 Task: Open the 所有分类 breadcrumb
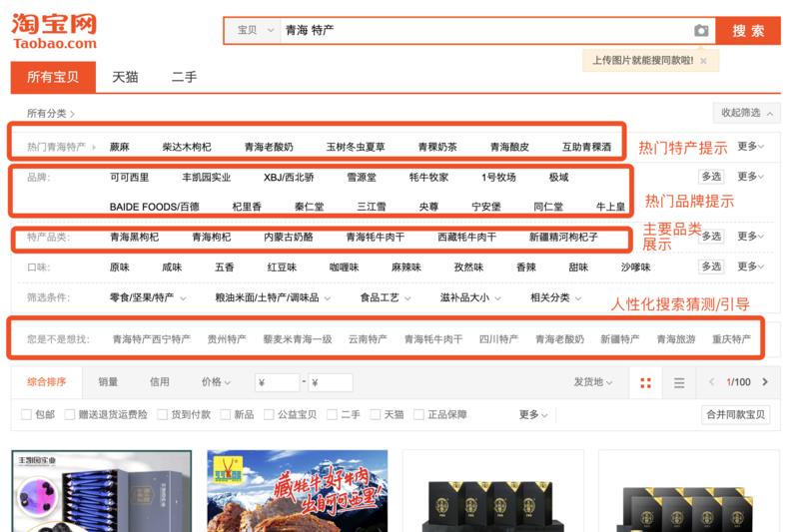pyautogui.click(x=50, y=114)
